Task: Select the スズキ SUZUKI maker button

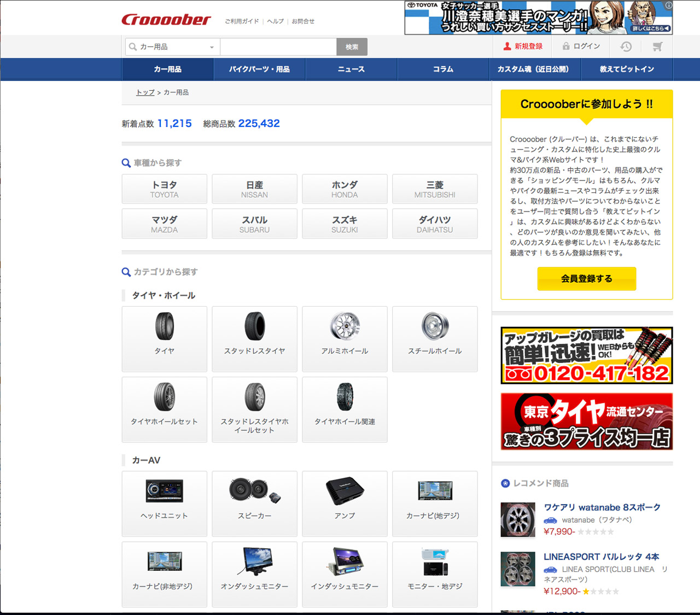Action: (345, 224)
